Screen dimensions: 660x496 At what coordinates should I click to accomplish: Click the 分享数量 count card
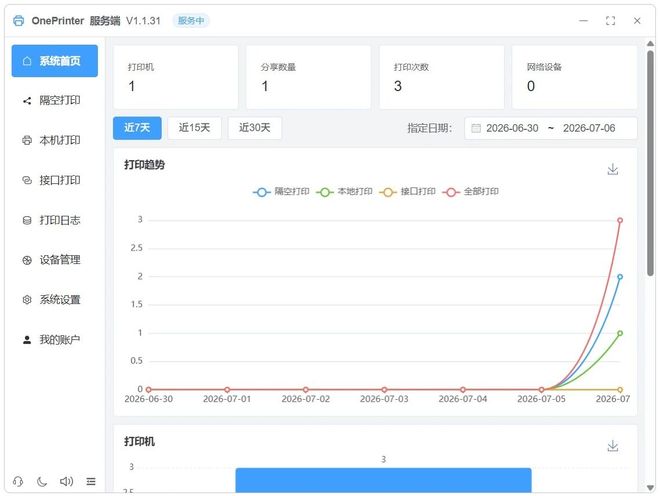(309, 77)
